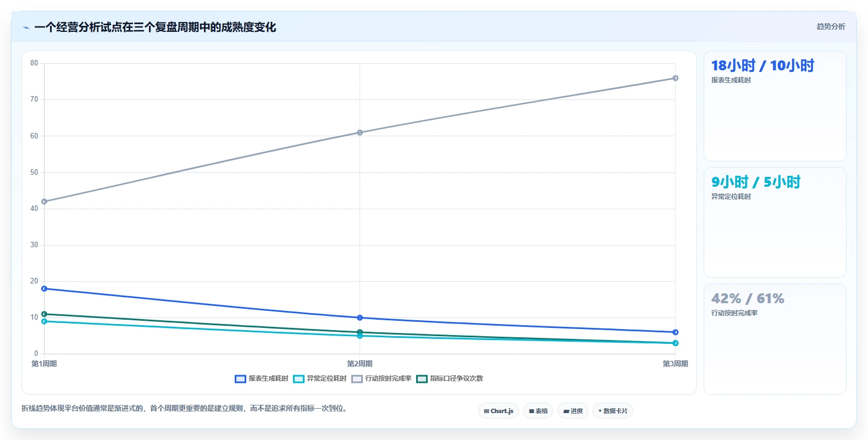Click the 异常定位耗时 card caption
The image size is (868, 440).
(731, 197)
